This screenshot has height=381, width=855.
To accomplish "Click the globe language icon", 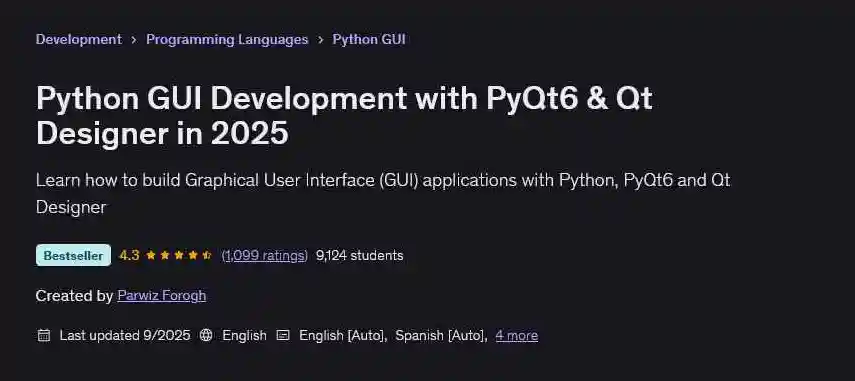I will point(206,335).
